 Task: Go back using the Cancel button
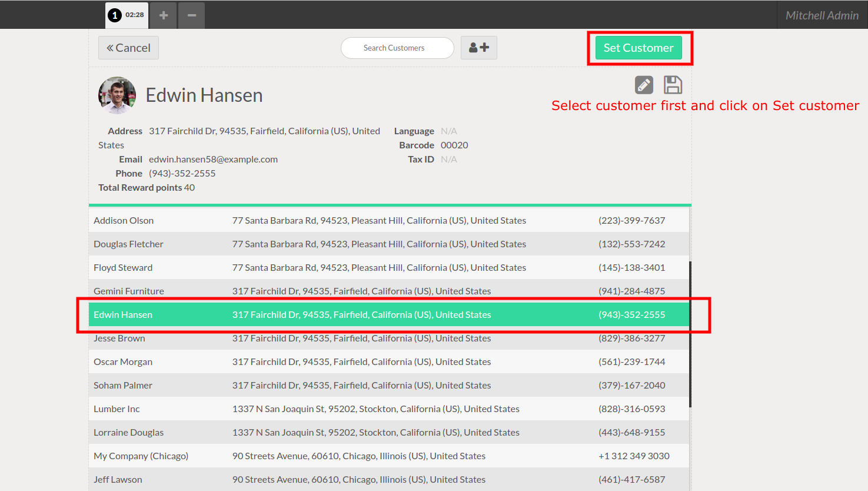pyautogui.click(x=128, y=48)
